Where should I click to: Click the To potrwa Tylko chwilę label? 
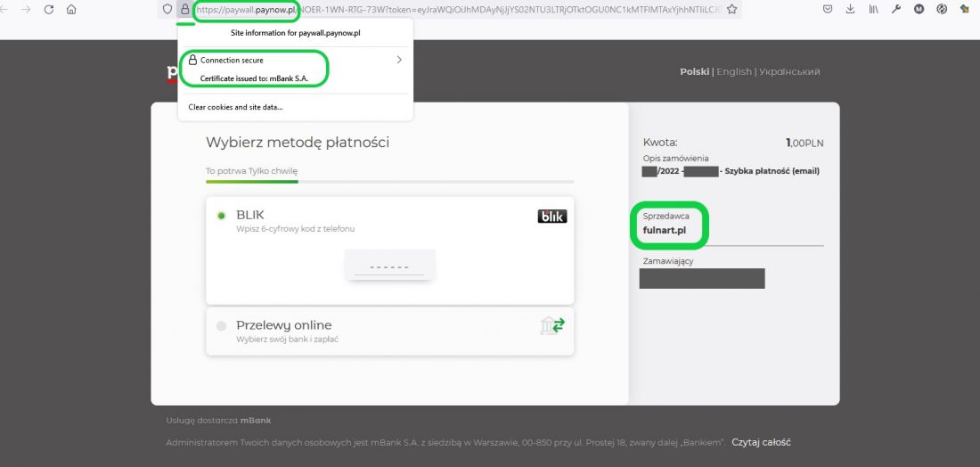click(x=252, y=171)
